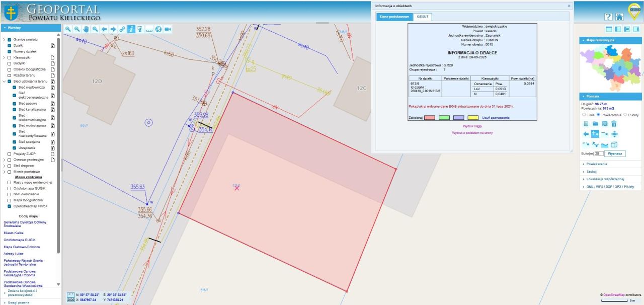Screen dimensions: 644x305
Task: Toggle the Sieć gazowa layer checkbox
Action: point(14,103)
